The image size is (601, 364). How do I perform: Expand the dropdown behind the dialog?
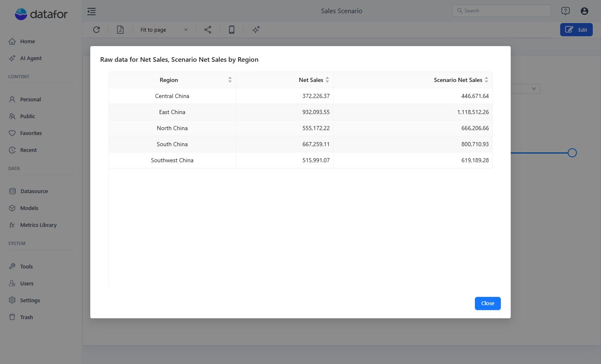tap(534, 89)
